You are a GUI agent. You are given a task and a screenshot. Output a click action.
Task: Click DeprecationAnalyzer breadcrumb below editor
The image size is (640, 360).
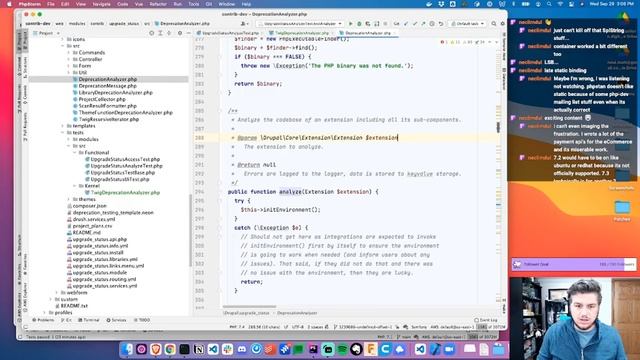point(297,313)
